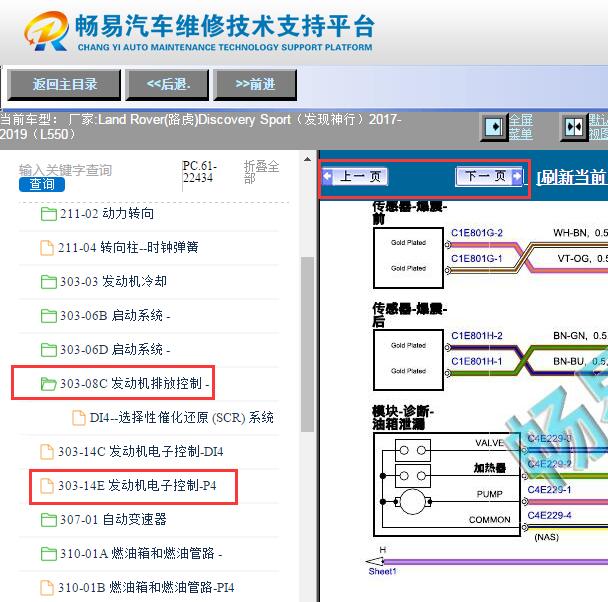The width and height of the screenshot is (608, 602).
Task: Click the 返回主目录 button
Action: (64, 85)
